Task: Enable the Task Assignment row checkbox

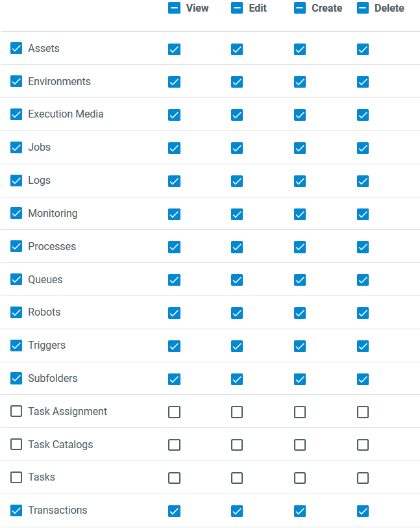Action: pos(16,412)
